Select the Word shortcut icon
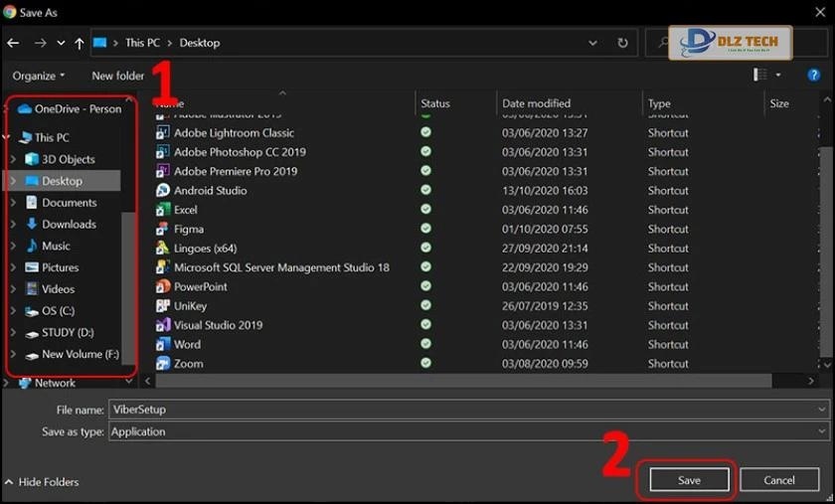Screen dimensions: 835x504 tap(163, 344)
